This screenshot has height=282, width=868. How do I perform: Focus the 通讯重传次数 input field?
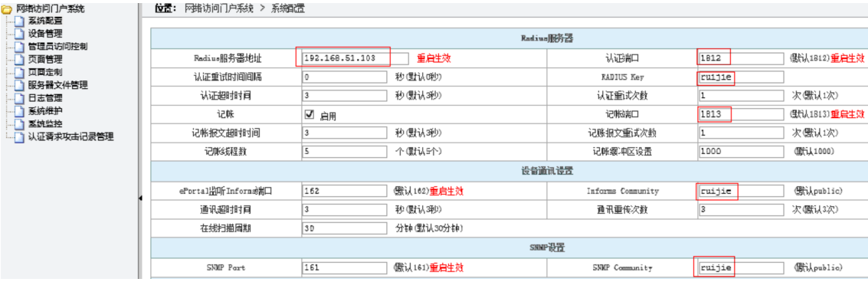pos(741,210)
